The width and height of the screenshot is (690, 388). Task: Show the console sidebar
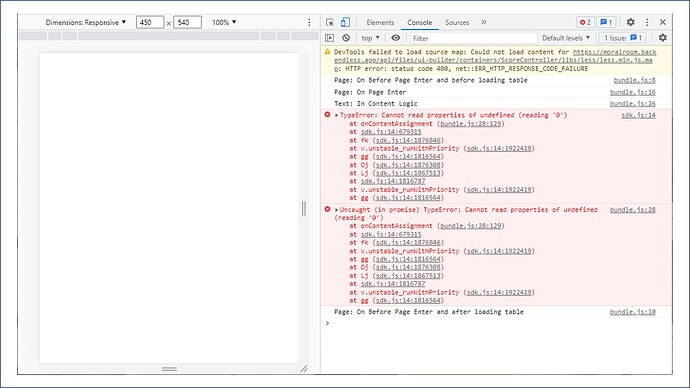pos(329,38)
